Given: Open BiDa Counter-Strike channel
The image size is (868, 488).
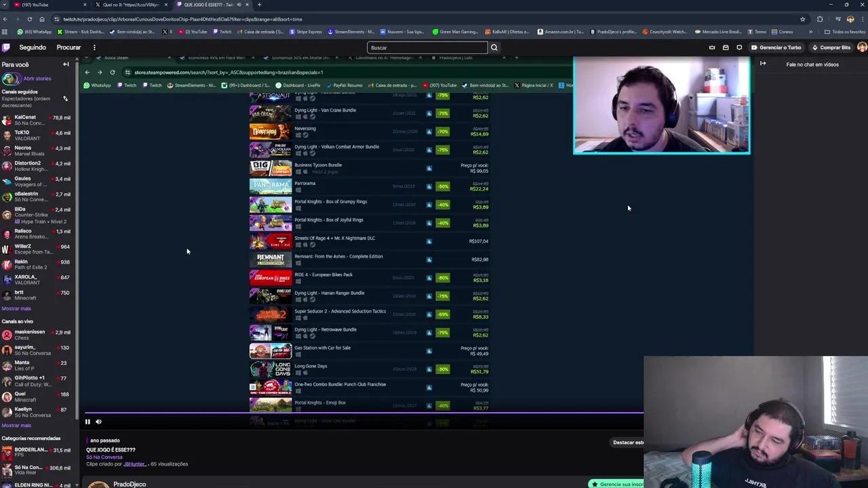Looking at the screenshot, I should coord(39,216).
